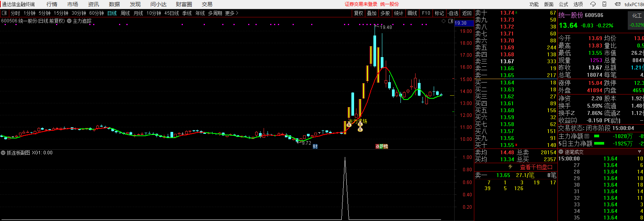Click the 财 marker on the chart
The width and height of the screenshot is (644, 221).
315,146
